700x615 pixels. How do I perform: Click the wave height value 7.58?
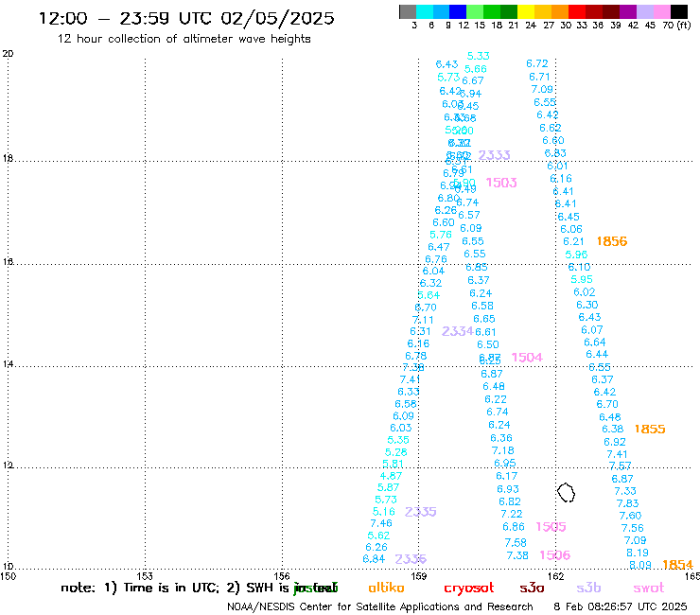point(516,543)
